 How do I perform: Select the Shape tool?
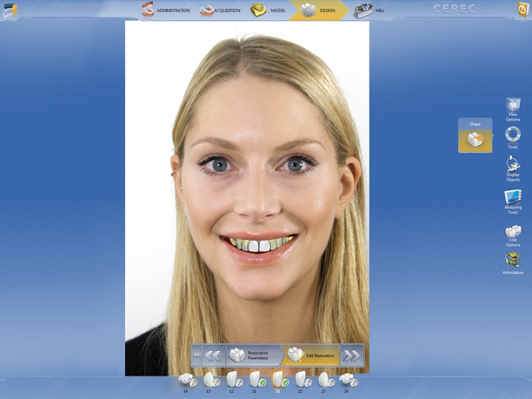475,138
